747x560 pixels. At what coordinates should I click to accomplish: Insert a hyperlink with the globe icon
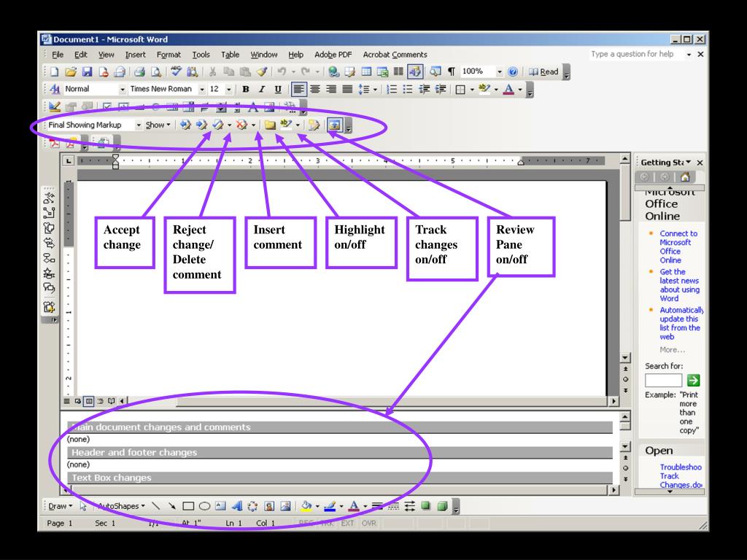click(x=333, y=72)
